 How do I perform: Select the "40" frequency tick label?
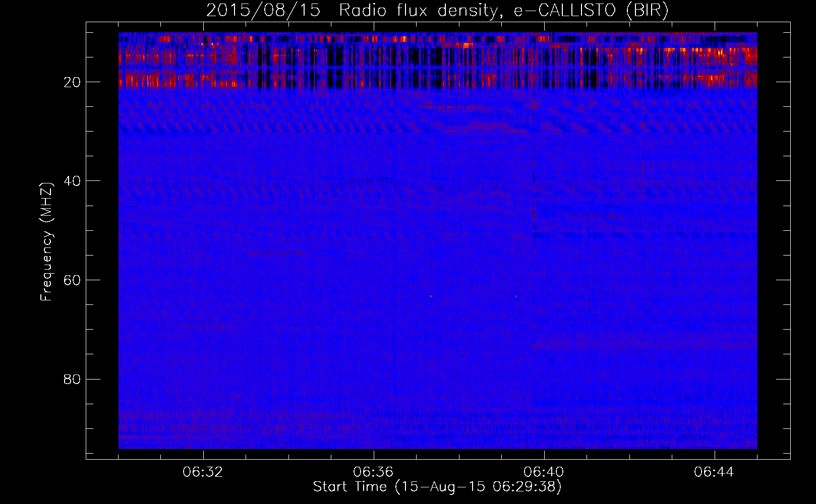[x=73, y=181]
